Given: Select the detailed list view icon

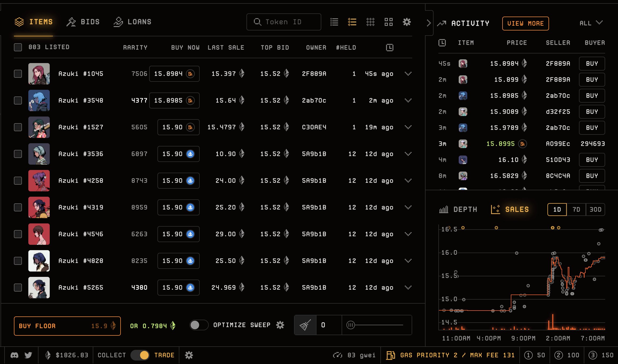Looking at the screenshot, I should click(x=352, y=22).
